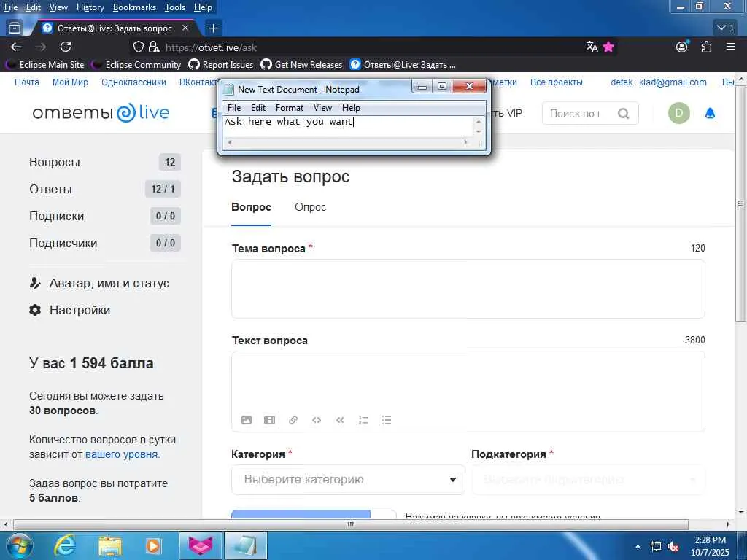Image resolution: width=747 pixels, height=560 pixels.
Task: Insert numbered list icon in editor
Action: pos(363,419)
